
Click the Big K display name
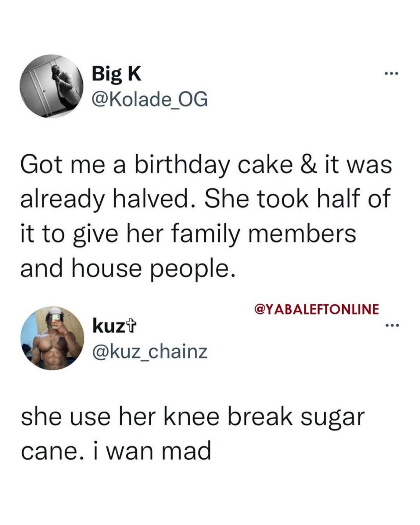pos(116,74)
